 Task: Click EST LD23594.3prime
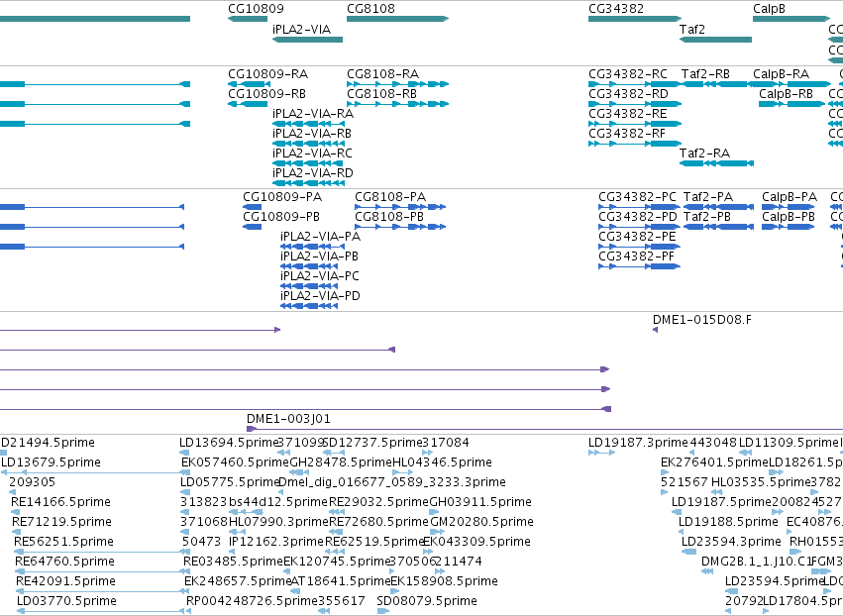[688, 552]
